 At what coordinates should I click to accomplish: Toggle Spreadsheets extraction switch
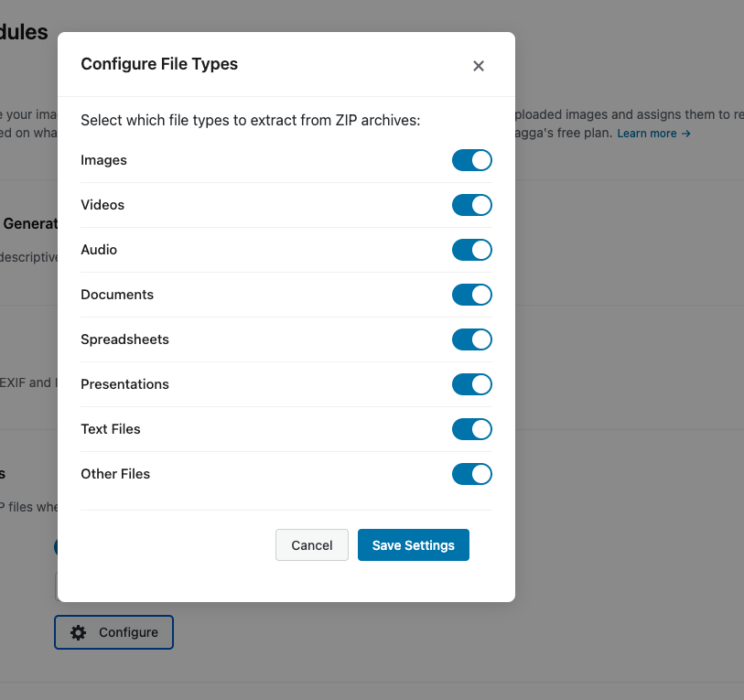pos(472,339)
